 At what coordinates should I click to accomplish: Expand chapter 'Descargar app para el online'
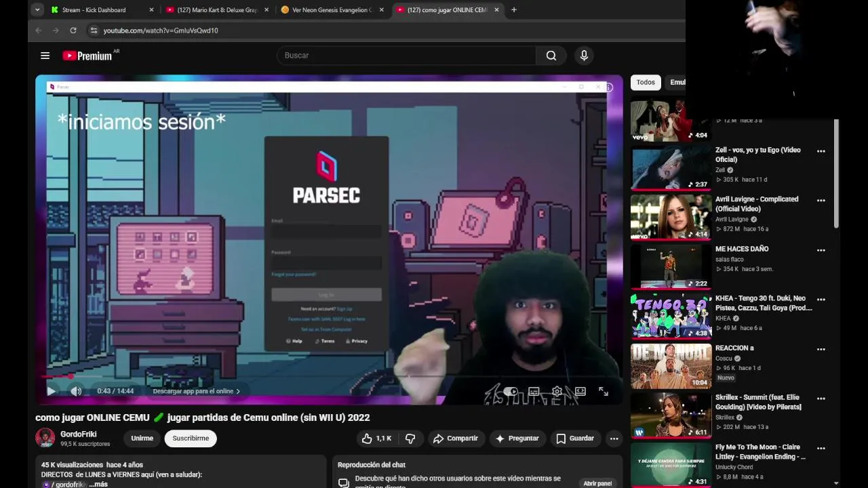[196, 391]
